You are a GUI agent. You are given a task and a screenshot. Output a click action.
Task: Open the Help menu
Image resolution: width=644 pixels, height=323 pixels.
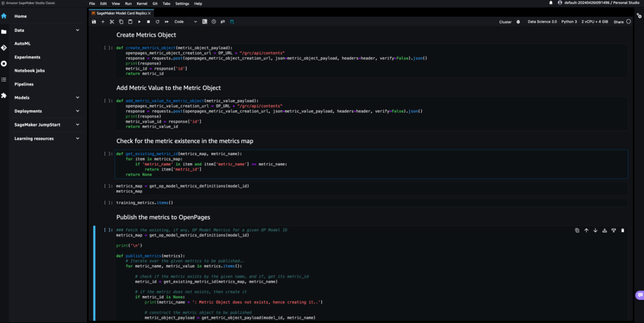198,3
